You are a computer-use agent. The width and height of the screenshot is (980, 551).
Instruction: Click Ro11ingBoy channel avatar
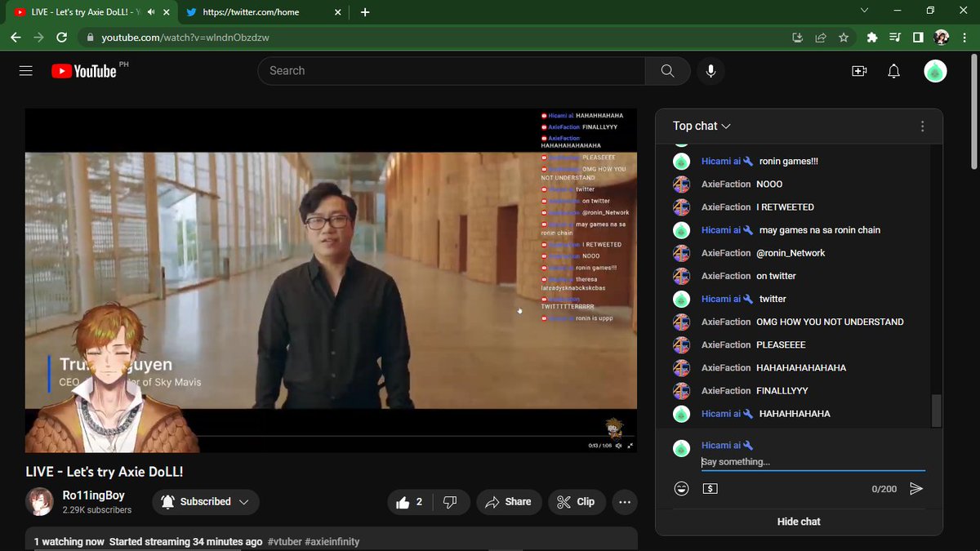click(x=39, y=502)
